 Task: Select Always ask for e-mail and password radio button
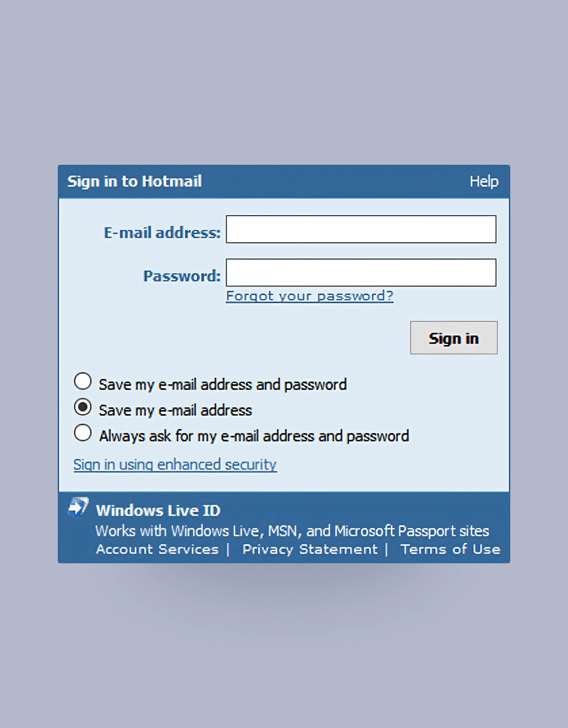(83, 432)
